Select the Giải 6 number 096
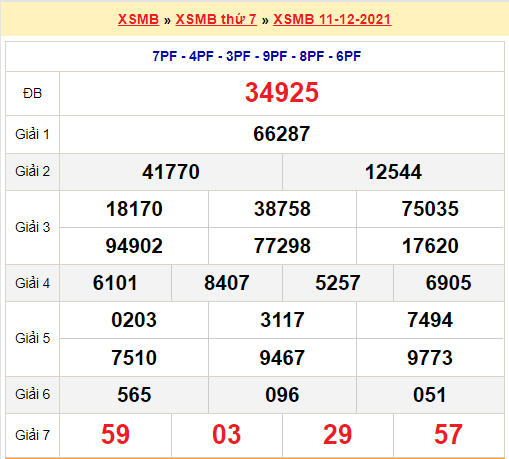The image size is (509, 459). tap(282, 395)
